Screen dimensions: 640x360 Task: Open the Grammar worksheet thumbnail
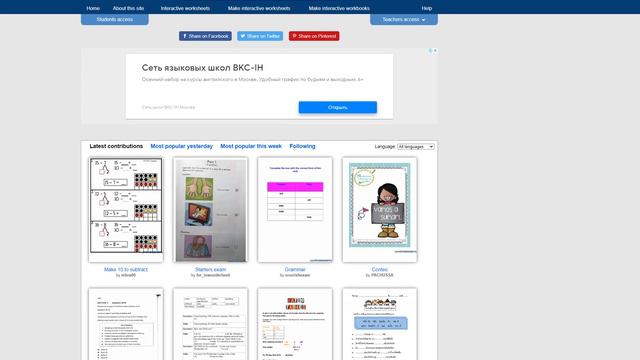tap(295, 210)
